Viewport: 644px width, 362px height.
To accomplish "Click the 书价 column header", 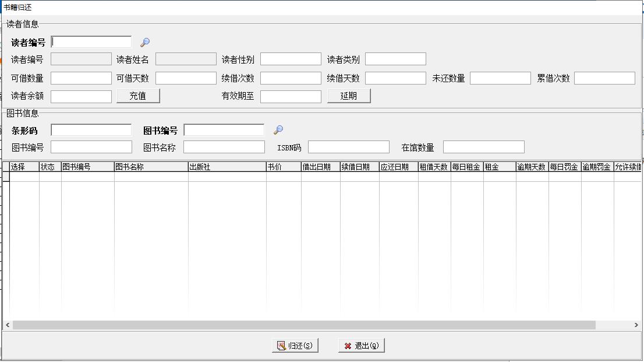I will click(284, 167).
